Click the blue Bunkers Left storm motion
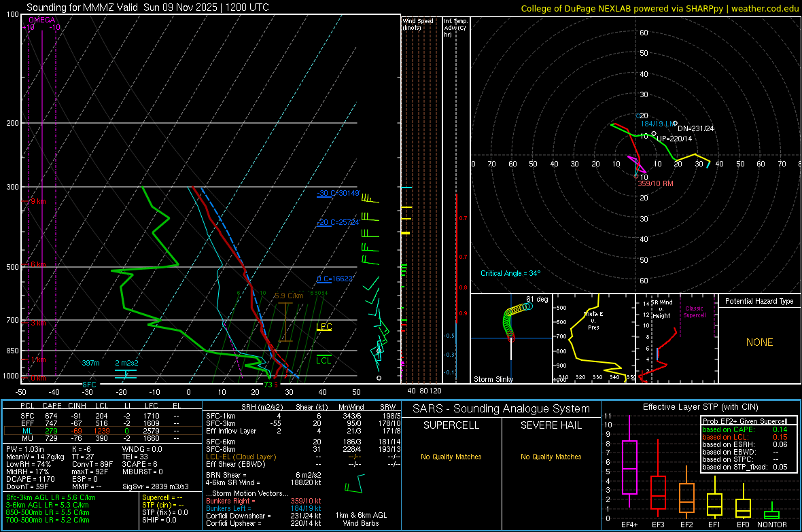 [264, 508]
